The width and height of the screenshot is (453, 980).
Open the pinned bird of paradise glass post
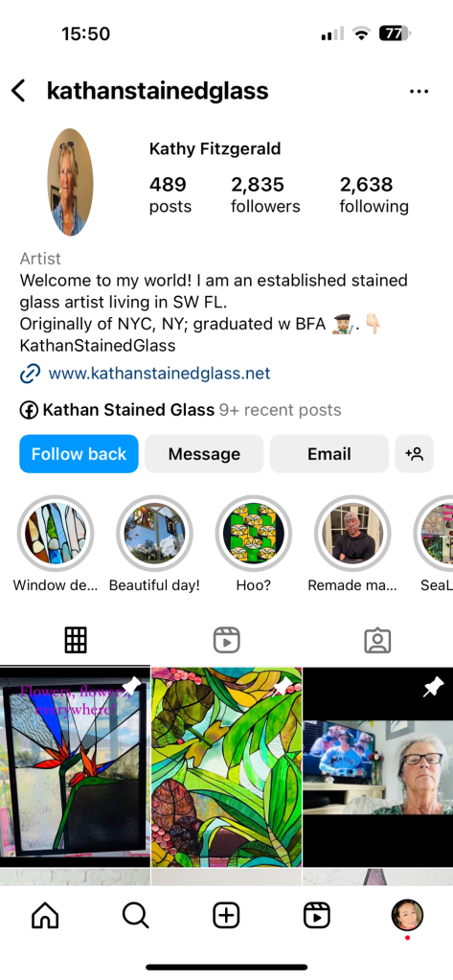(75, 767)
